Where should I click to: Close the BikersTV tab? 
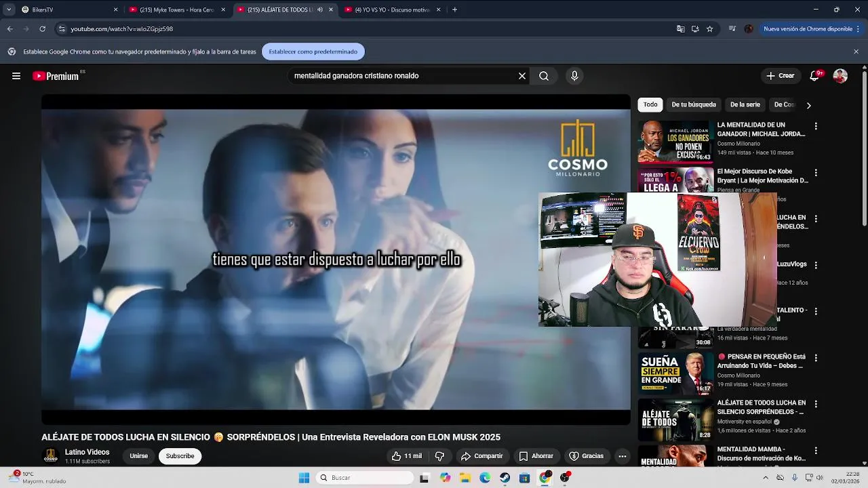click(115, 9)
